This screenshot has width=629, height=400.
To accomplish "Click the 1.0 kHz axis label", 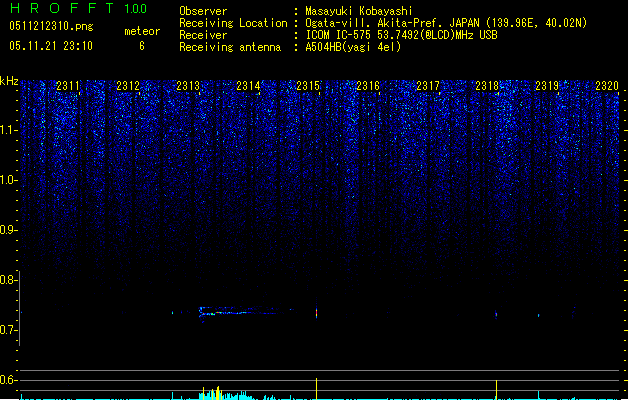I will point(8,180).
